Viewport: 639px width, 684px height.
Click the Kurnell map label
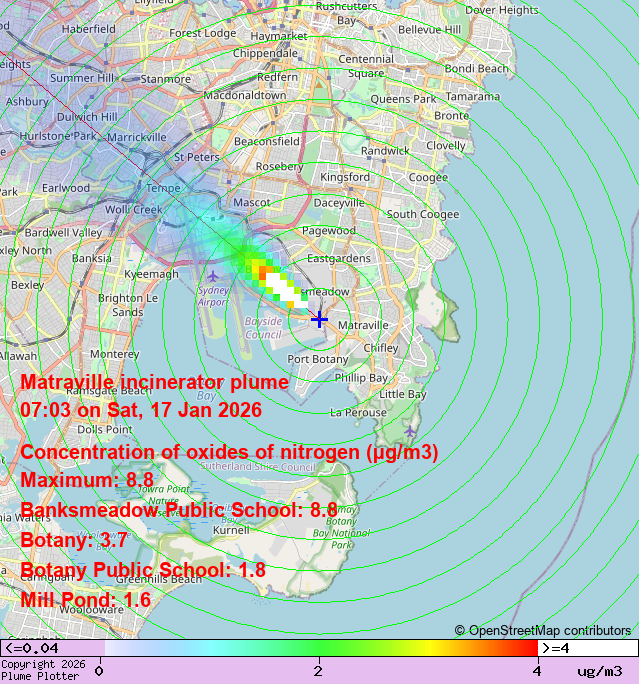pyautogui.click(x=231, y=530)
